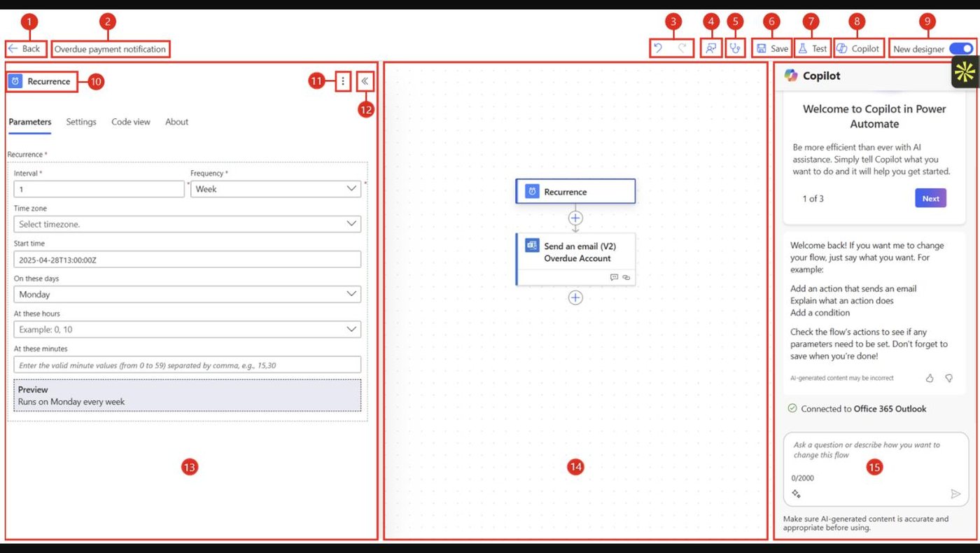Expand the Frequency dropdown showing Week

pyautogui.click(x=276, y=189)
